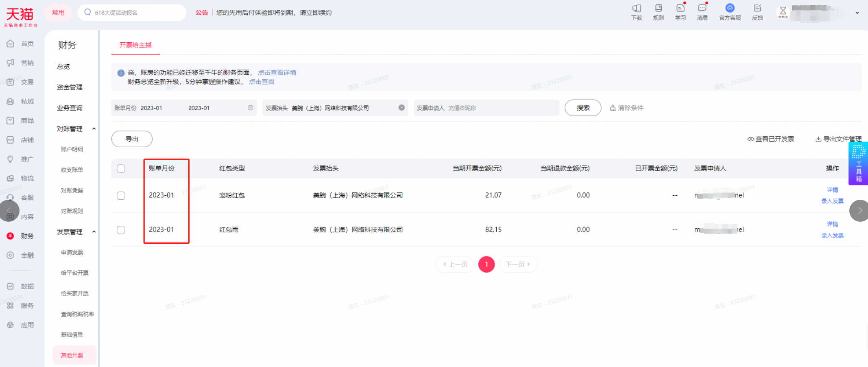
Task: Open the 服务 services grid icon
Action: [11, 306]
